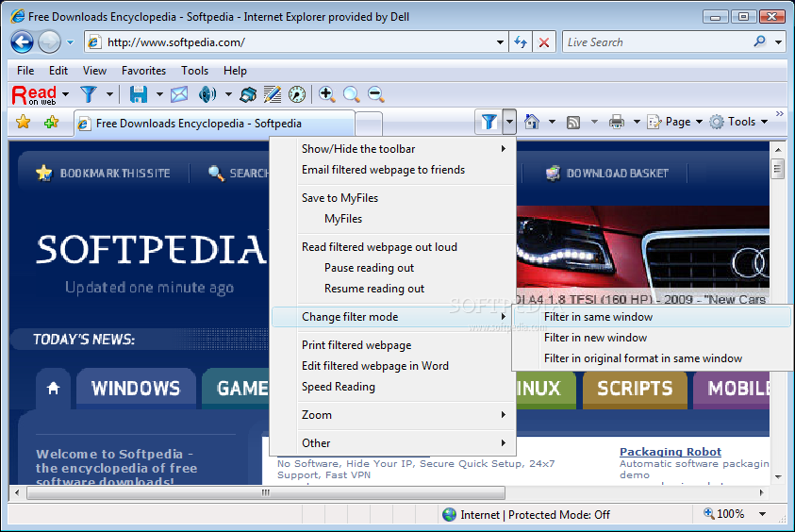Image resolution: width=795 pixels, height=532 pixels.
Task: Click the Zoom in magnifier with plus
Action: pyautogui.click(x=327, y=94)
